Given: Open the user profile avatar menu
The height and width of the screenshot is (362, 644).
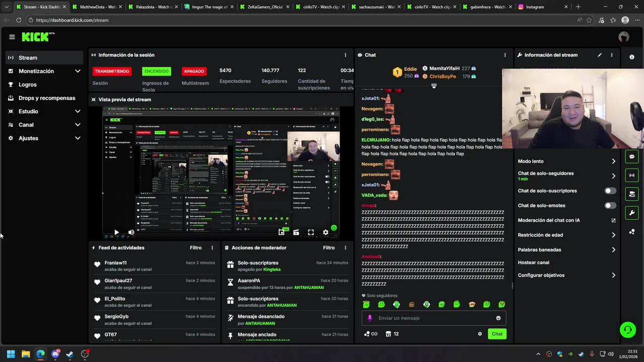Looking at the screenshot, I should tap(624, 37).
